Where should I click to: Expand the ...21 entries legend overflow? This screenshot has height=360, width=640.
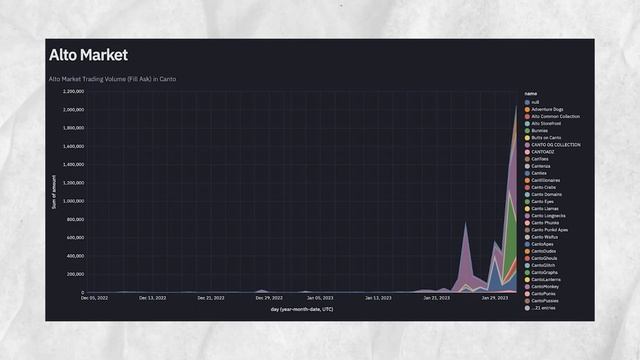(x=540, y=308)
